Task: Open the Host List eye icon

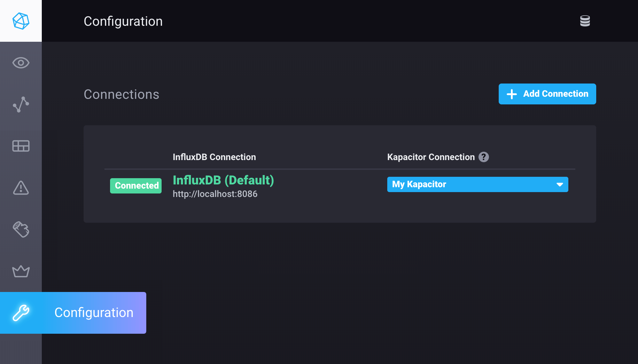Action: coord(21,63)
